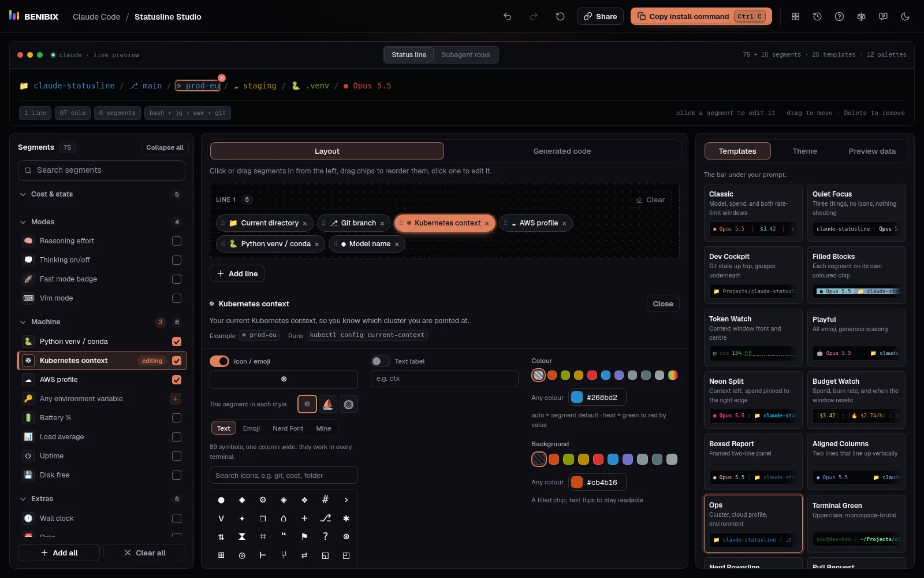Click the reset circular-arrow icon
This screenshot has height=578, width=924.
[x=560, y=17]
